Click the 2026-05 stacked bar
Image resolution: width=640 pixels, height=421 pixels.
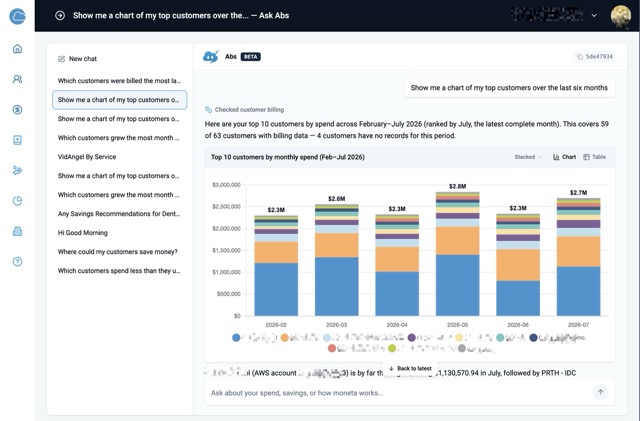click(x=457, y=254)
